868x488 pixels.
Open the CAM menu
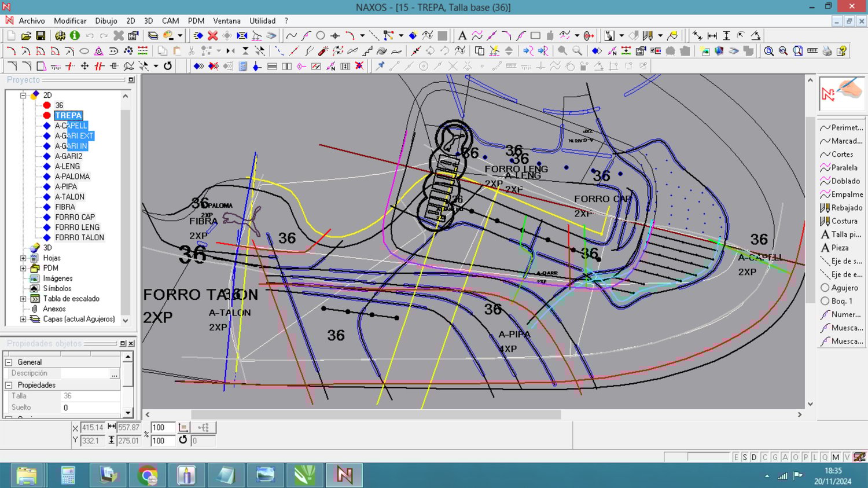[170, 21]
